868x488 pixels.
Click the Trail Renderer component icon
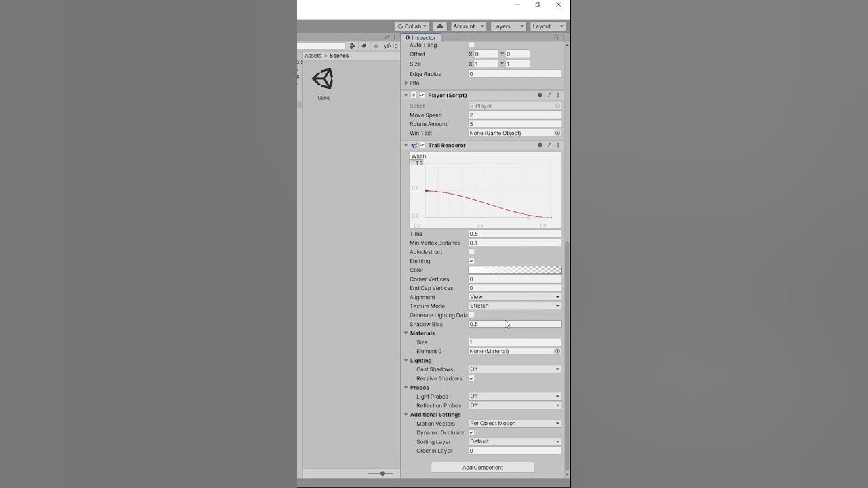click(414, 145)
